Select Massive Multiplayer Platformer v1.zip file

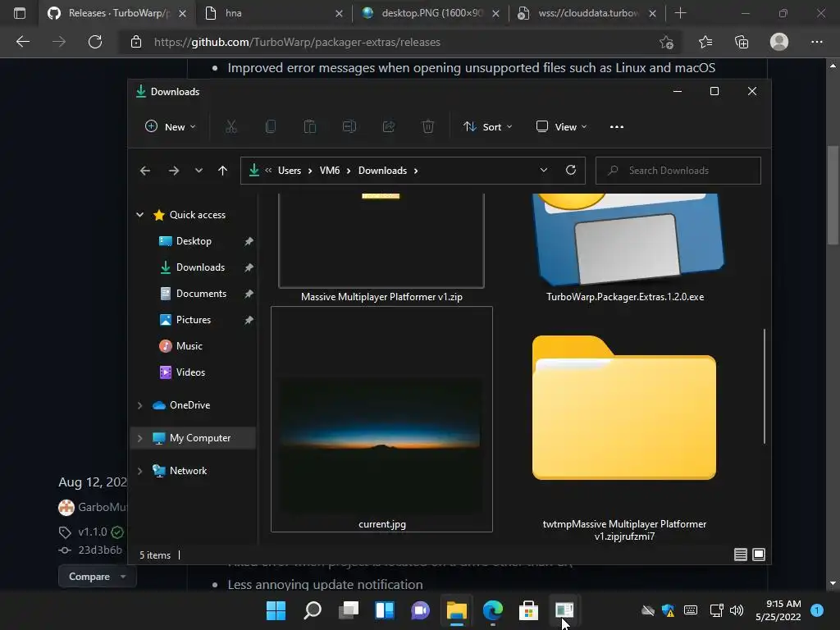[381, 248]
